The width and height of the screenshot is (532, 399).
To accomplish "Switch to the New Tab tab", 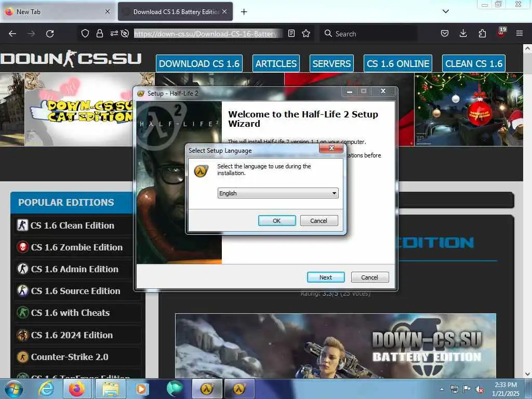I will [x=58, y=11].
